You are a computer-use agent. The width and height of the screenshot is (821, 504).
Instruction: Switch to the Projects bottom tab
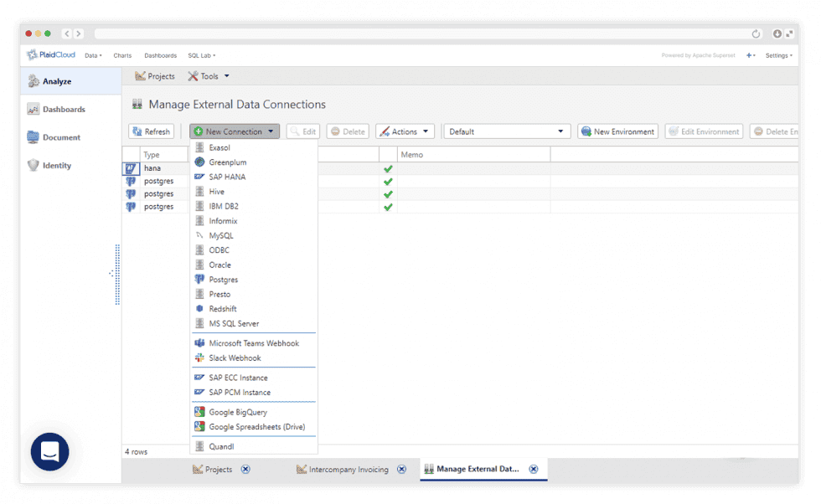[213, 470]
